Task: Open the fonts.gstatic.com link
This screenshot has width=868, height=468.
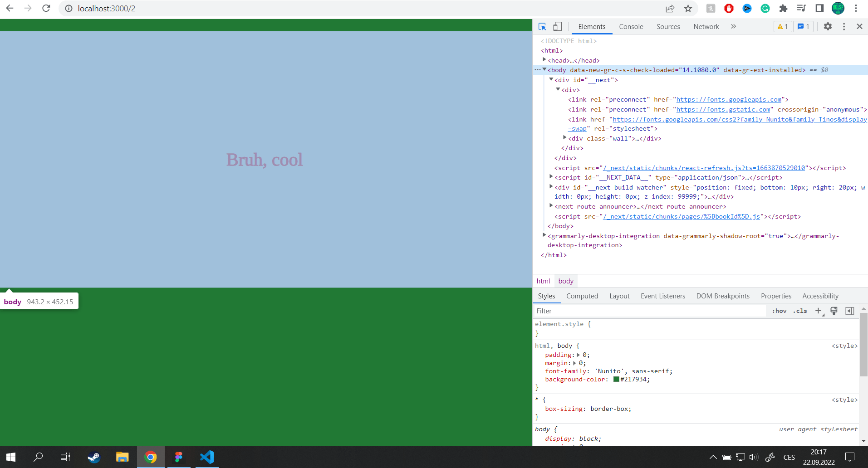Action: click(x=723, y=110)
